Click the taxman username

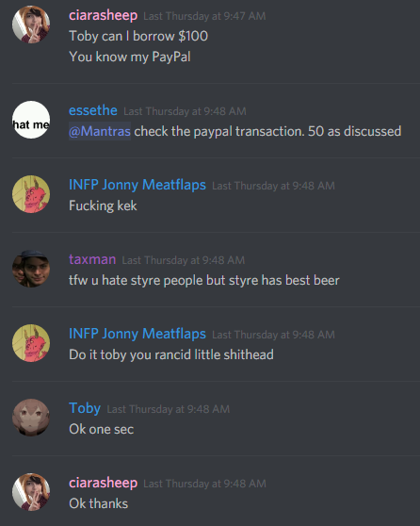tap(92, 259)
